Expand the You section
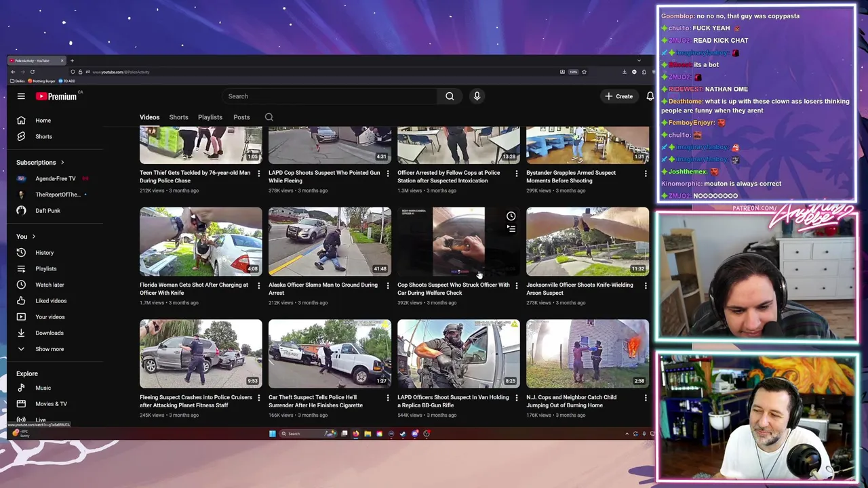This screenshot has height=488, width=868. (26, 237)
